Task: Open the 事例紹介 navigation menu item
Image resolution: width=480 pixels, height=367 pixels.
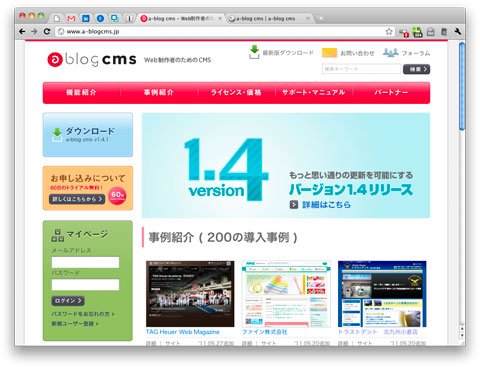Action: [x=159, y=93]
